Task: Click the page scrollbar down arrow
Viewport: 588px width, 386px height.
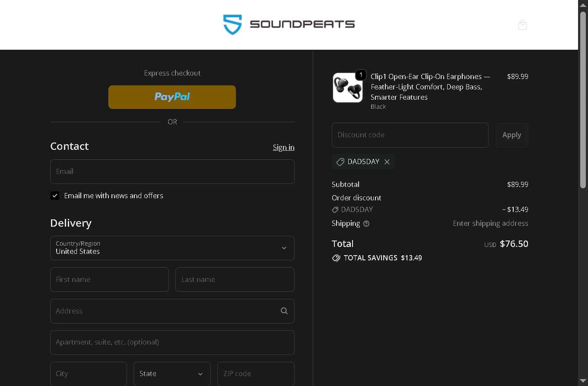Action: tap(583, 381)
